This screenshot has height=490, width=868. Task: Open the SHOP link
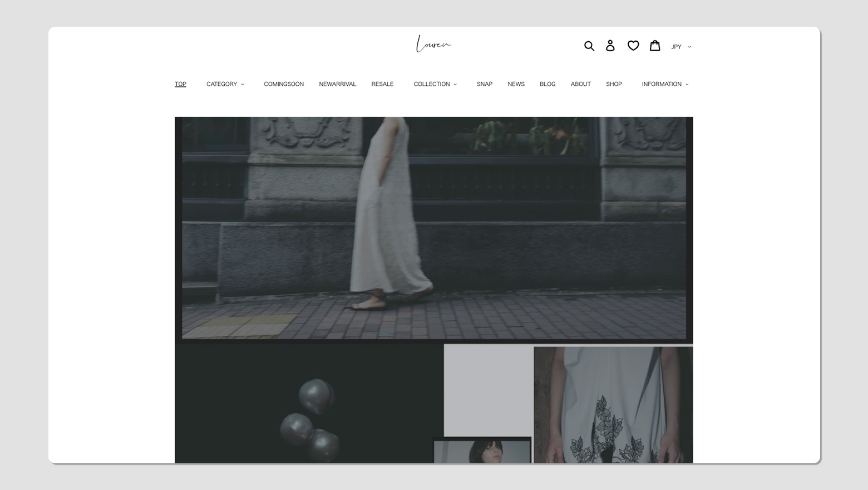(x=614, y=84)
